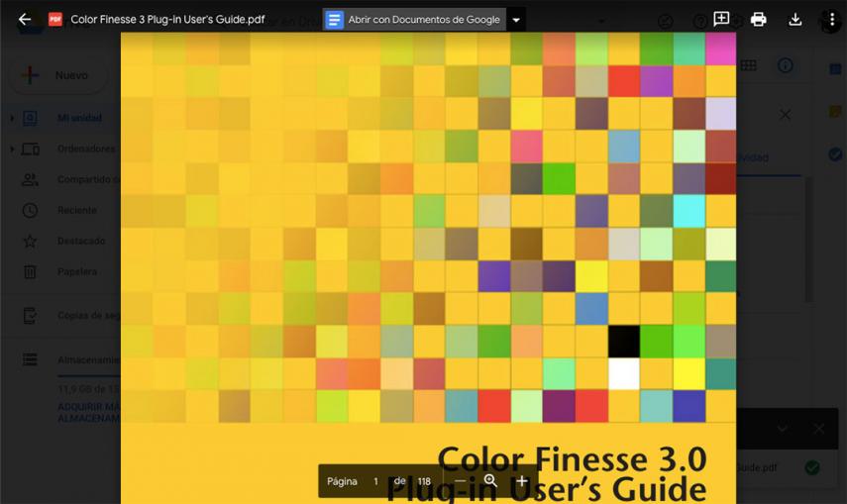
Task: Select the Actividad tab in details panel
Action: coord(753,157)
